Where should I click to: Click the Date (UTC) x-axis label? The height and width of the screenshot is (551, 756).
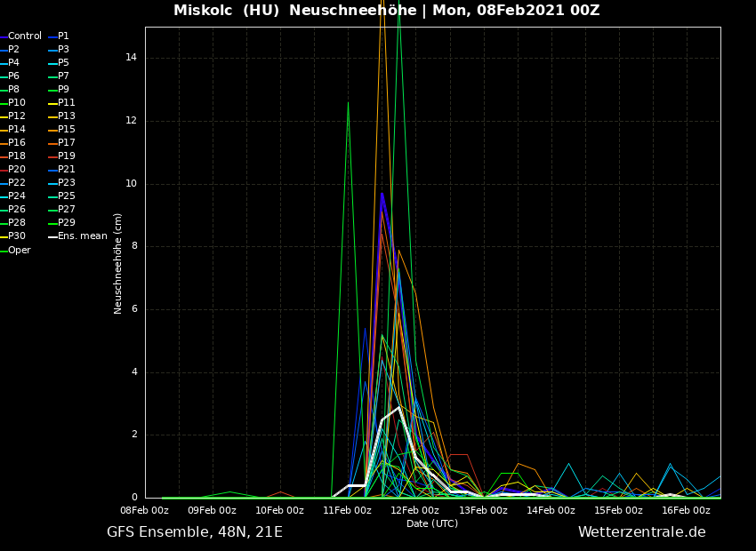point(432,524)
